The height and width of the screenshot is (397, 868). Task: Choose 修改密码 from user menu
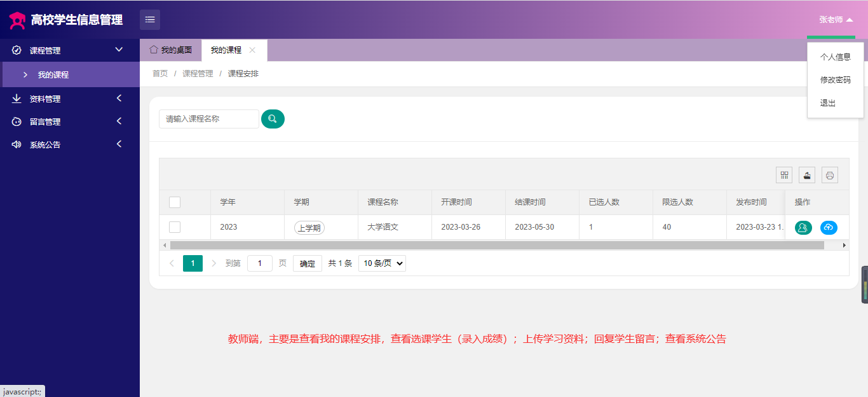[836, 80]
